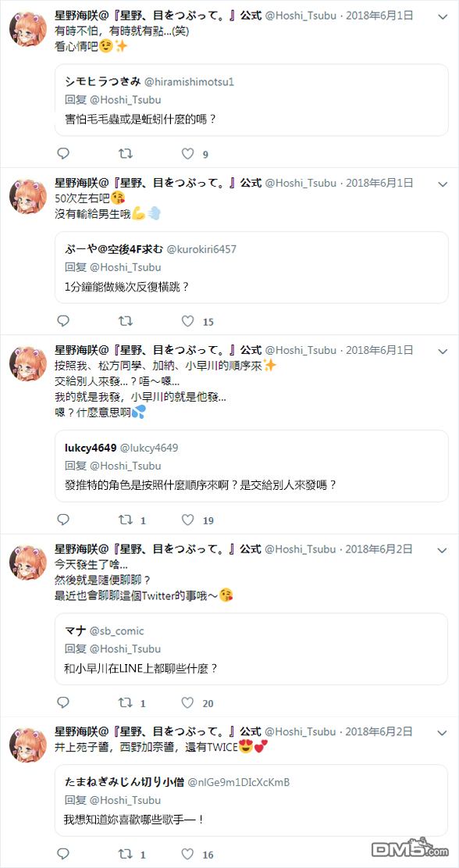
Task: Like the tweet with 19 likes
Action: click(x=188, y=520)
